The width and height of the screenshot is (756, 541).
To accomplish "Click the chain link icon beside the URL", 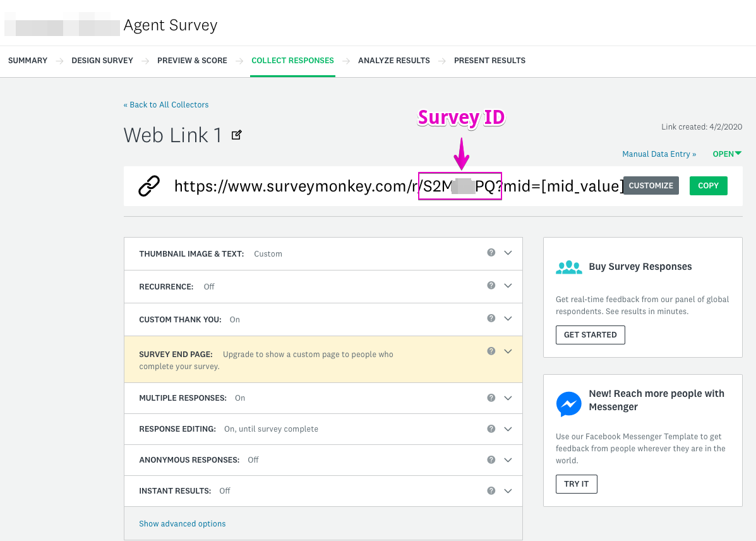I will point(149,186).
